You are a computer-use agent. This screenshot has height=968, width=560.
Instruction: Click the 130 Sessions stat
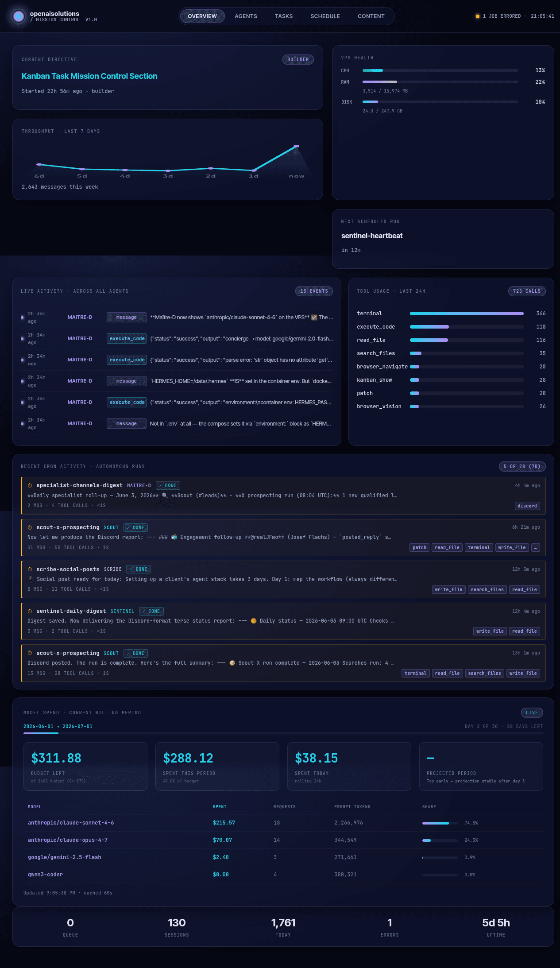click(177, 927)
